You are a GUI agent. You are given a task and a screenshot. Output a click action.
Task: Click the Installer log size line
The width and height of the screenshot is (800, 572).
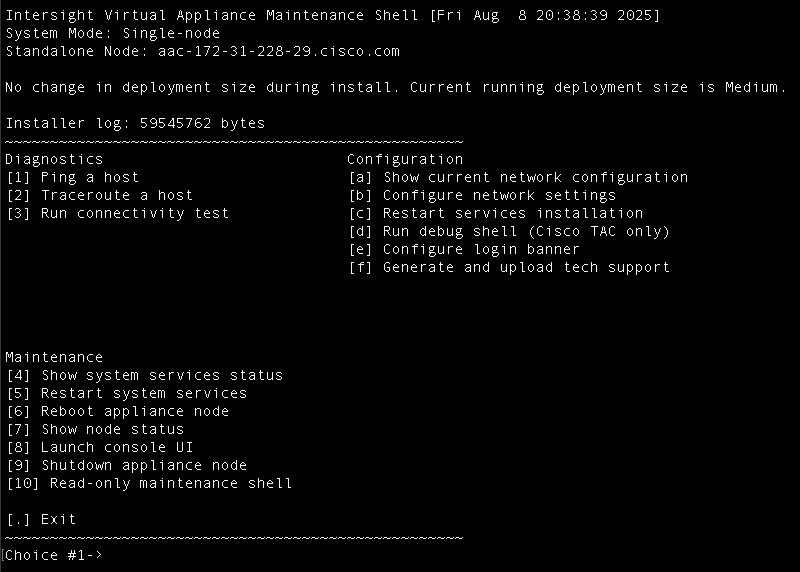[135, 123]
